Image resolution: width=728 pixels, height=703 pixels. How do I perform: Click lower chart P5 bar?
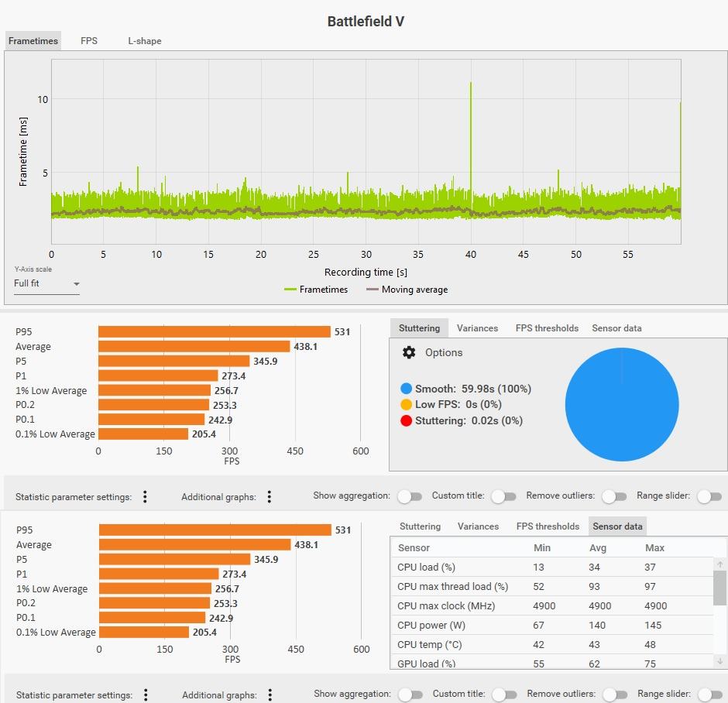click(x=174, y=559)
